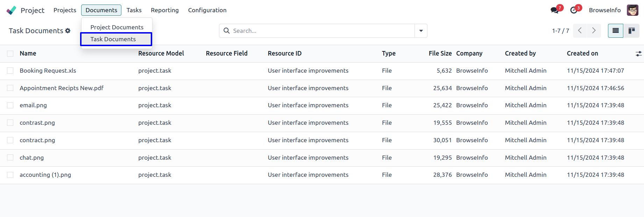This screenshot has width=644, height=217.
Task: Switch to list view
Action: click(x=616, y=31)
